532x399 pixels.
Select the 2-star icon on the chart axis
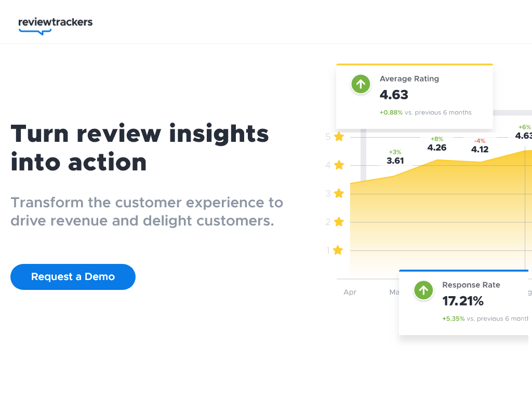click(x=339, y=222)
